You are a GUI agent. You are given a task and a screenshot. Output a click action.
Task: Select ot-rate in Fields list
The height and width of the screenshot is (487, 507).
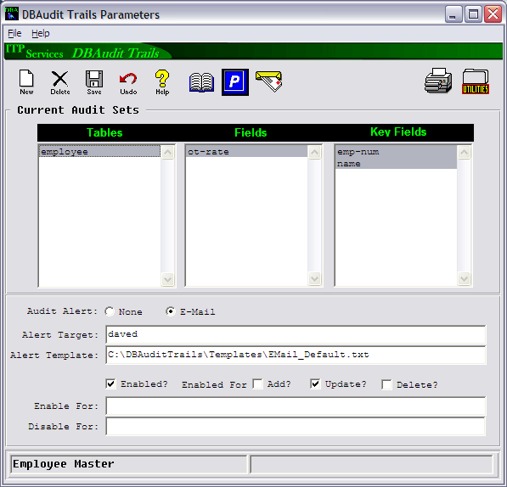point(247,152)
